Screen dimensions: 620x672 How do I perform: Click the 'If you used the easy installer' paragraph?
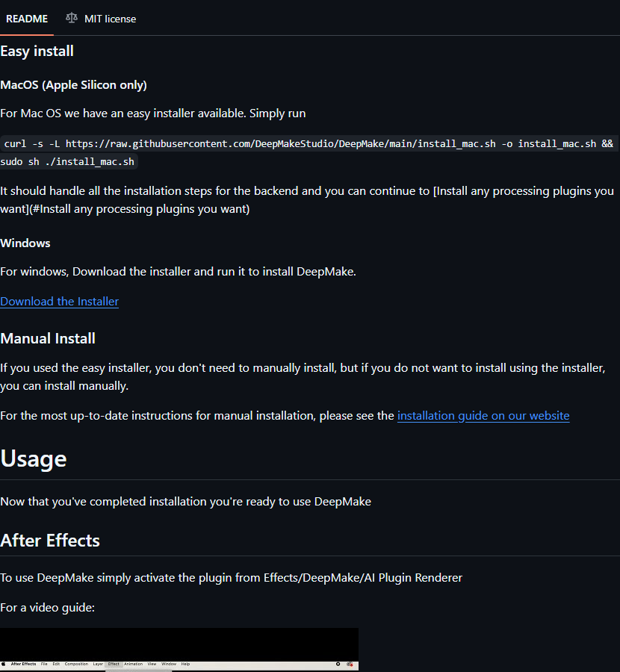[x=303, y=377]
